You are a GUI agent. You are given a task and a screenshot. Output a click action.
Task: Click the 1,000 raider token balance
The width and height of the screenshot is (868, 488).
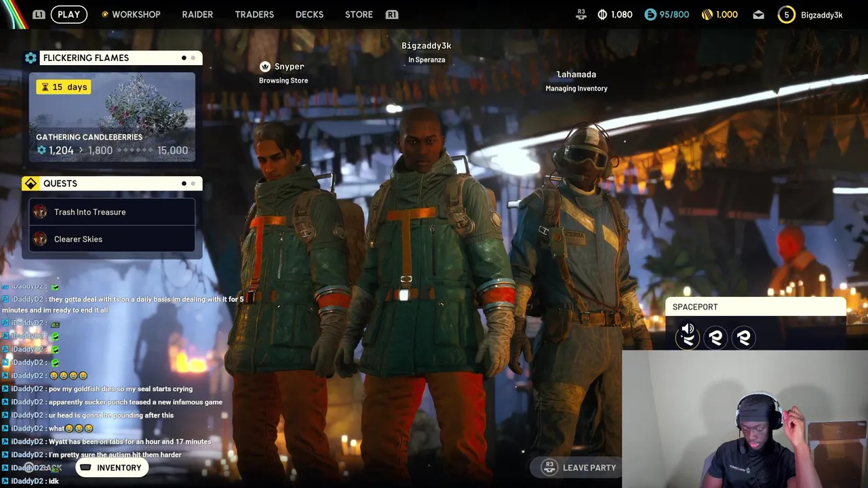pyautogui.click(x=727, y=14)
